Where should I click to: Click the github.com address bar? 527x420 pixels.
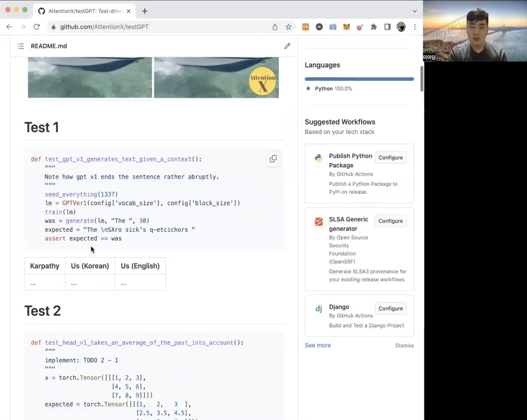pyautogui.click(x=165, y=27)
